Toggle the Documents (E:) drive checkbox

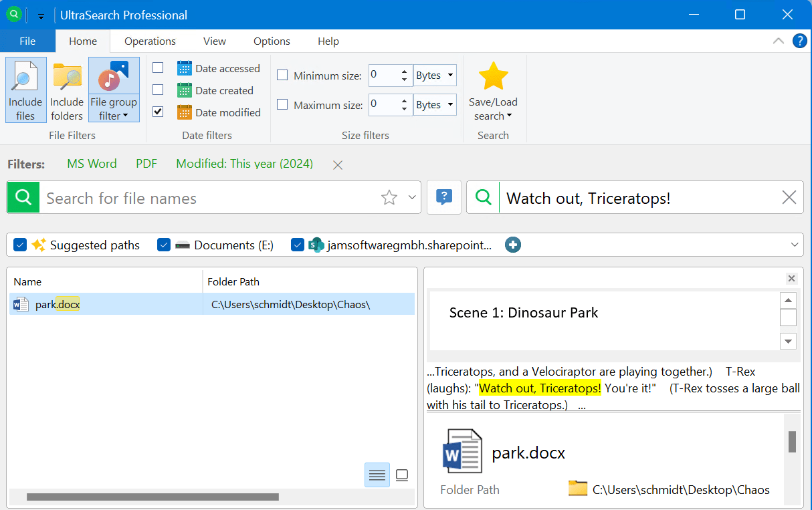pyautogui.click(x=164, y=245)
